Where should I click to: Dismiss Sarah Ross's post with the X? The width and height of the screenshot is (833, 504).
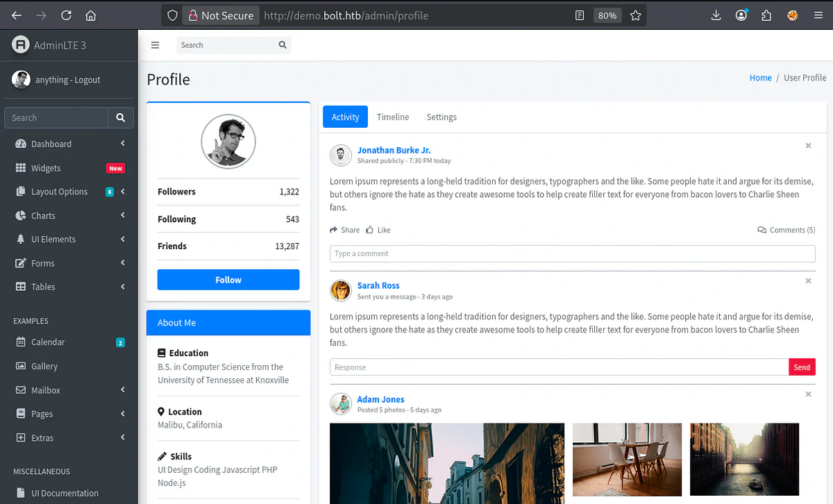tap(808, 281)
